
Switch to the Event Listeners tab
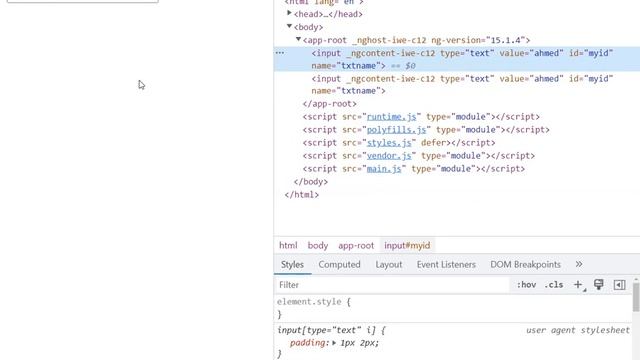[x=446, y=264]
